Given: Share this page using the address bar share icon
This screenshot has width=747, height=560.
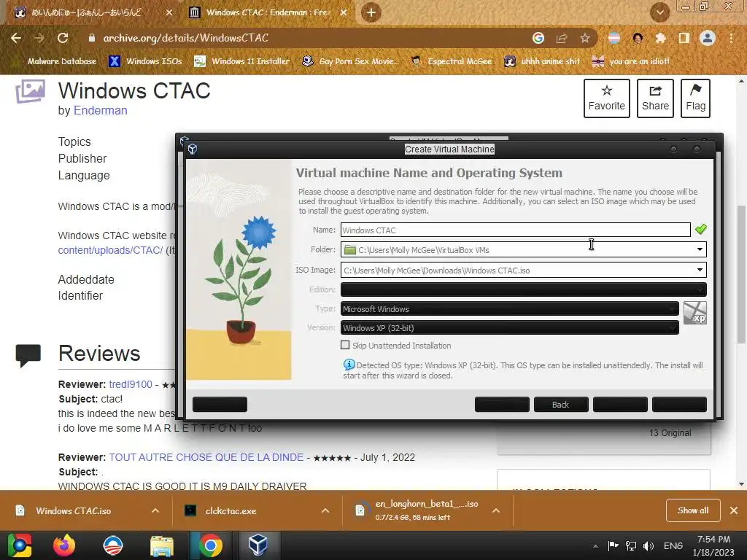Looking at the screenshot, I should [562, 38].
